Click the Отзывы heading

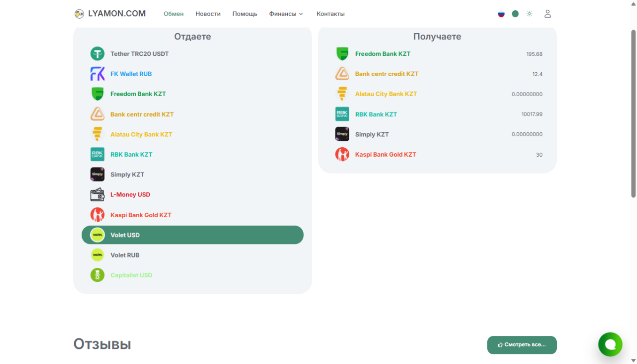(102, 344)
